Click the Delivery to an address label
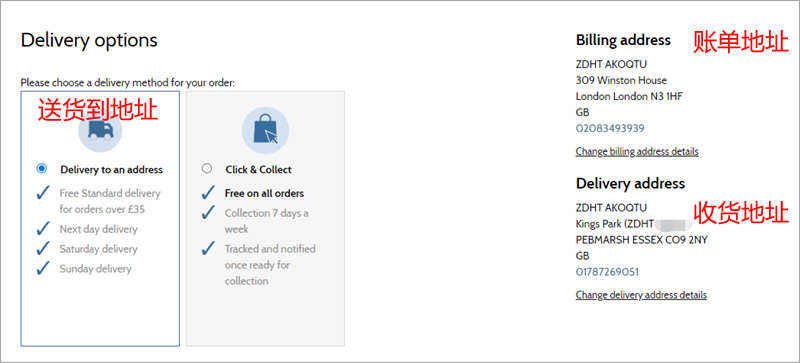 click(x=111, y=170)
